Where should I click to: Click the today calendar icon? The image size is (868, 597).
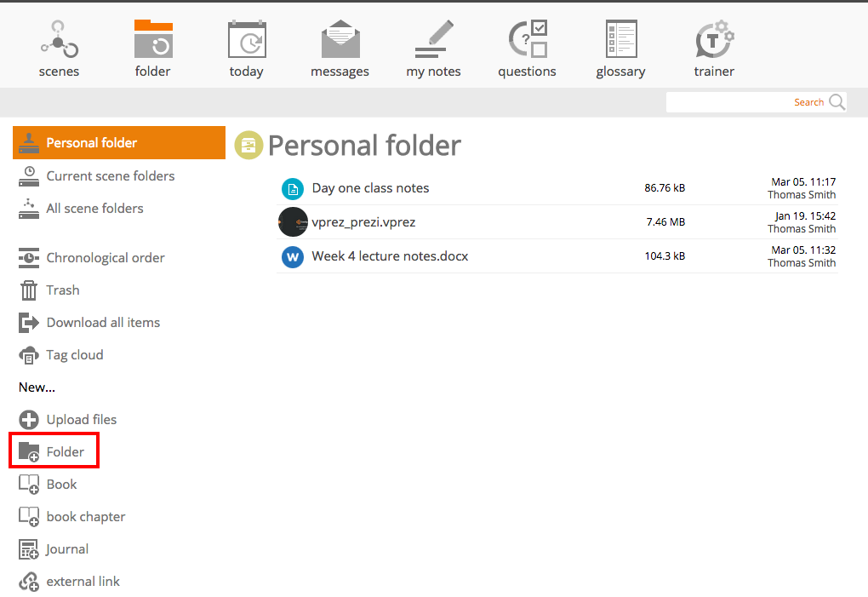247,40
